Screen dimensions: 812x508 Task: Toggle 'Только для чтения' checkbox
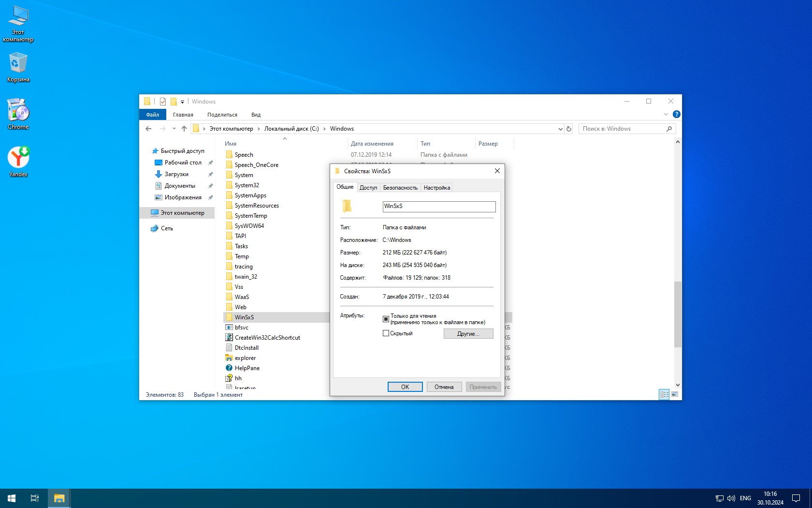pyautogui.click(x=386, y=319)
